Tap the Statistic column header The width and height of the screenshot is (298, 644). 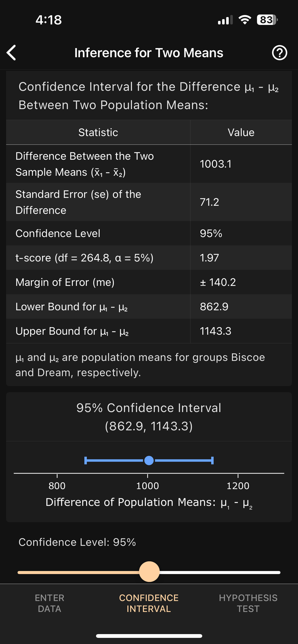coord(98,132)
